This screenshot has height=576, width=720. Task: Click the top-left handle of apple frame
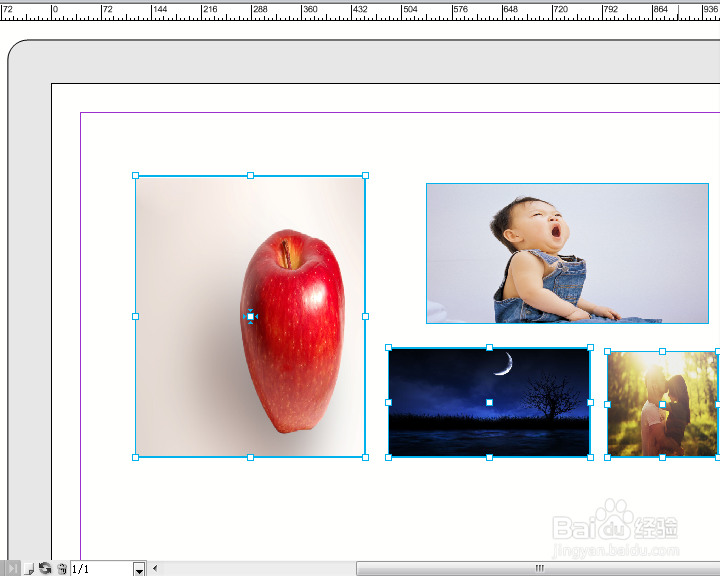coord(135,175)
